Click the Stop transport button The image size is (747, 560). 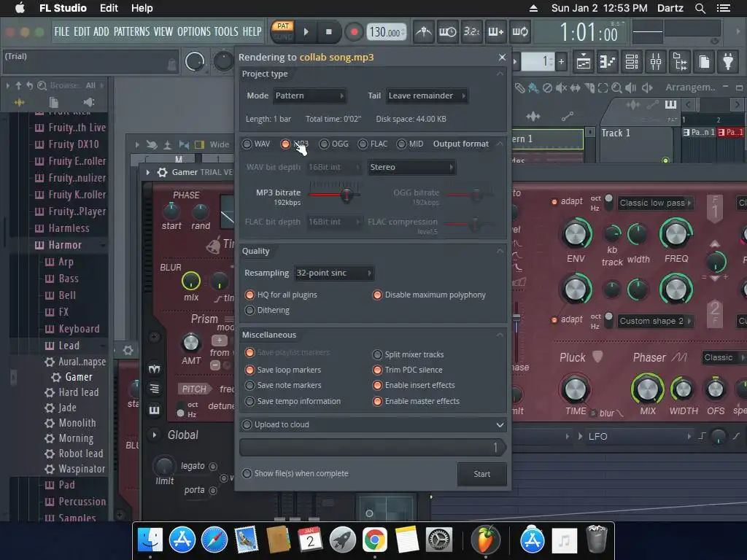[x=329, y=32]
